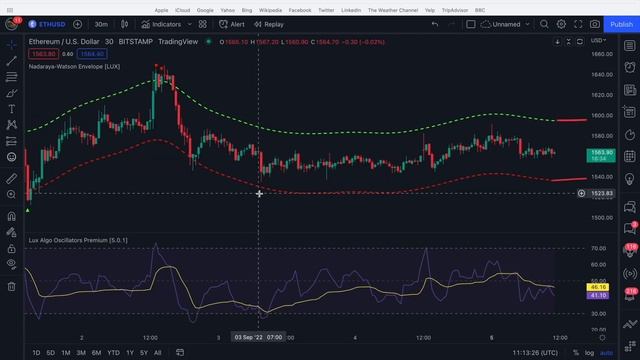640x360 pixels.
Task: Click the 11:13:26 (UTC) timezone selector
Action: (535, 353)
